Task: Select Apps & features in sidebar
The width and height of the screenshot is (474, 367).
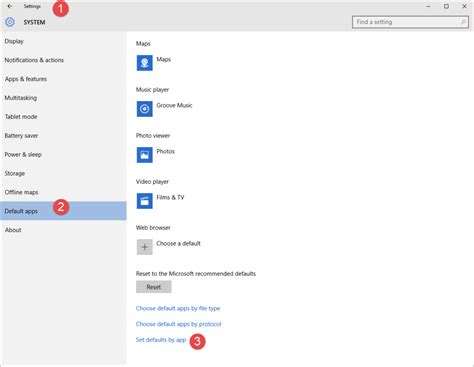Action: point(63,79)
